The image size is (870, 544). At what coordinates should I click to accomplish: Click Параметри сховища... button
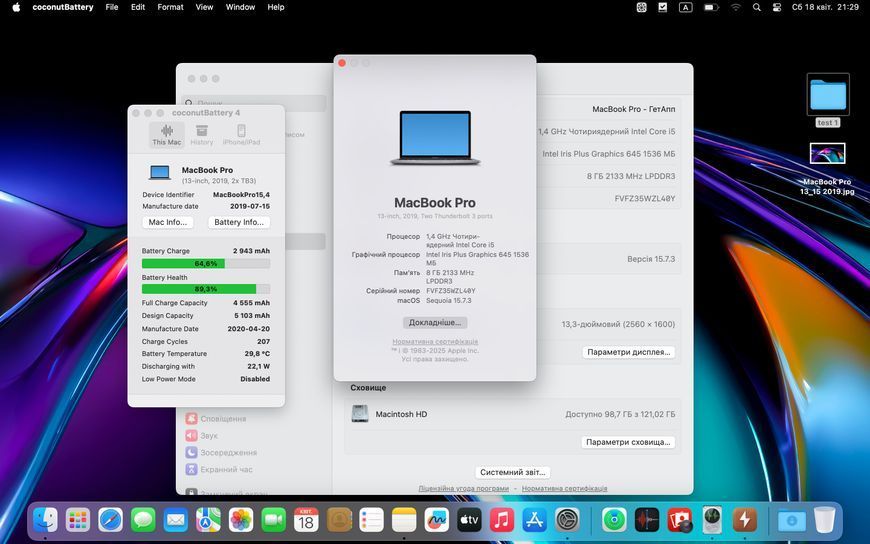tap(628, 442)
